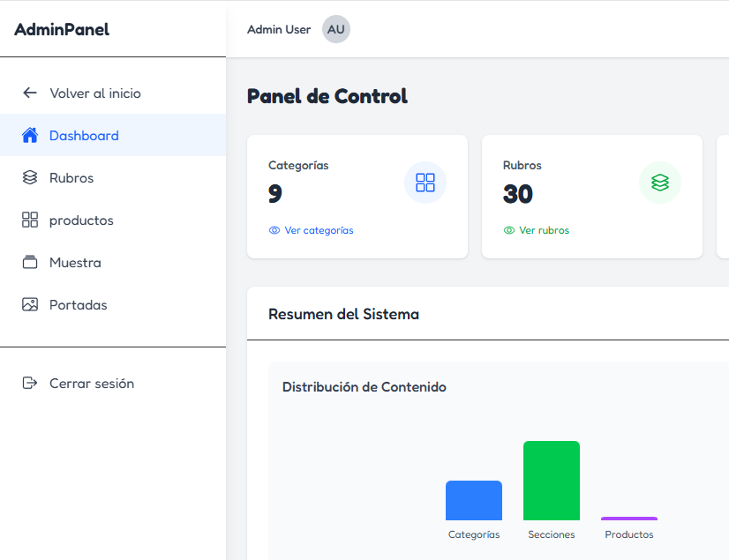Click the green Secciones chart bar
The height and width of the screenshot is (560, 729).
(x=552, y=481)
